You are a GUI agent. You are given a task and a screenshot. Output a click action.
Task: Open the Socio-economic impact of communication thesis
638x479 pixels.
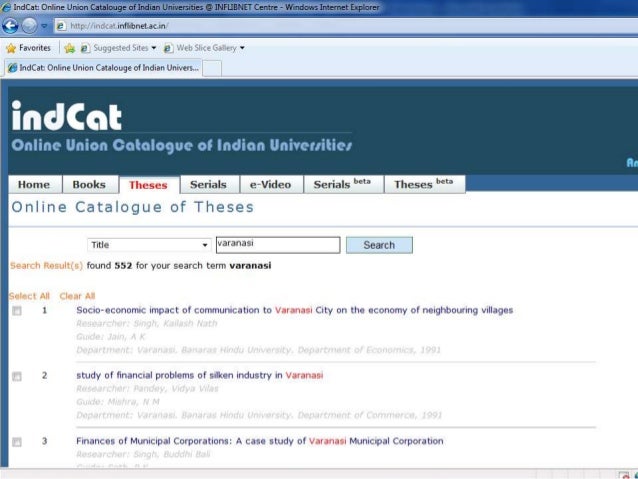(x=295, y=310)
